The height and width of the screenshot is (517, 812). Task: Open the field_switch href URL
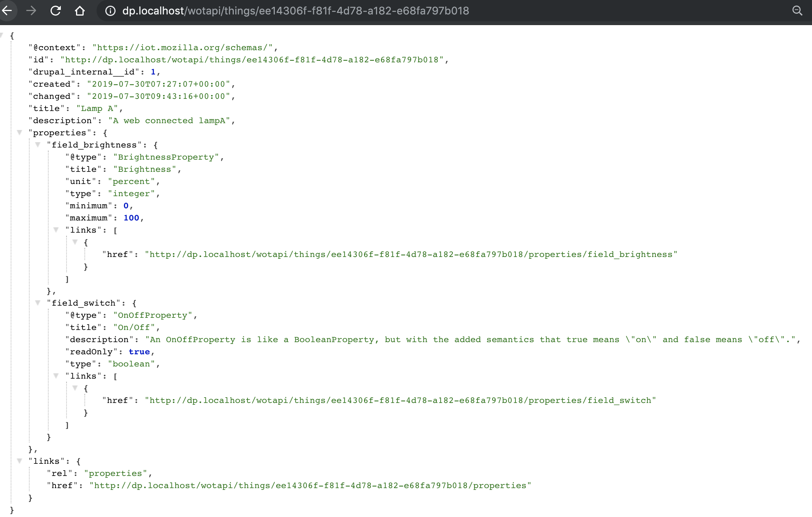[x=400, y=400]
